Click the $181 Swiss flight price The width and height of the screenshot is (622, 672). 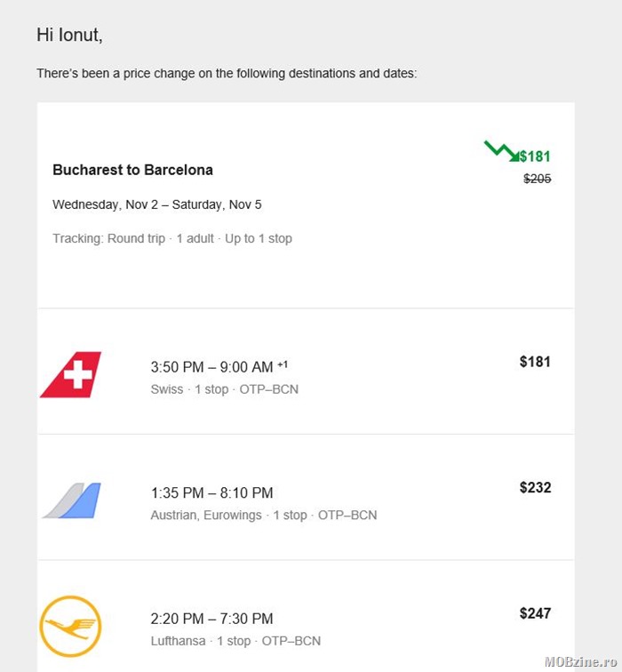535,362
